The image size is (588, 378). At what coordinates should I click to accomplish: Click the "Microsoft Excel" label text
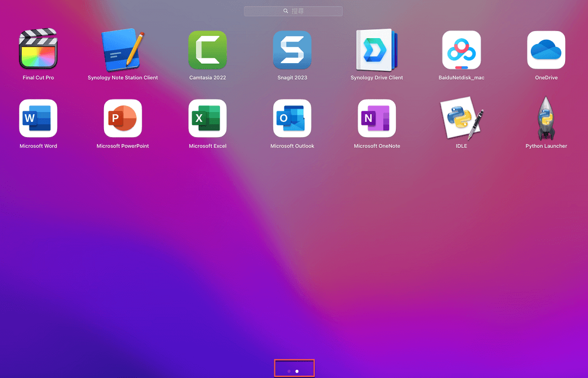point(207,146)
